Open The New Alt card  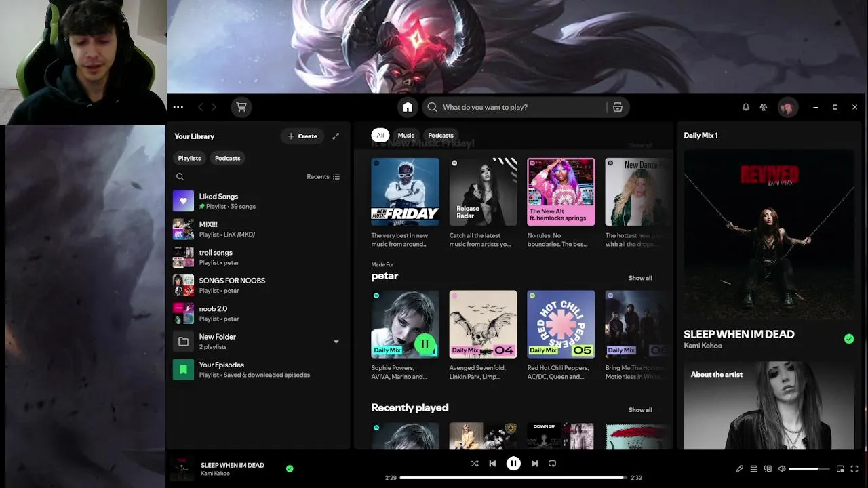tap(561, 203)
